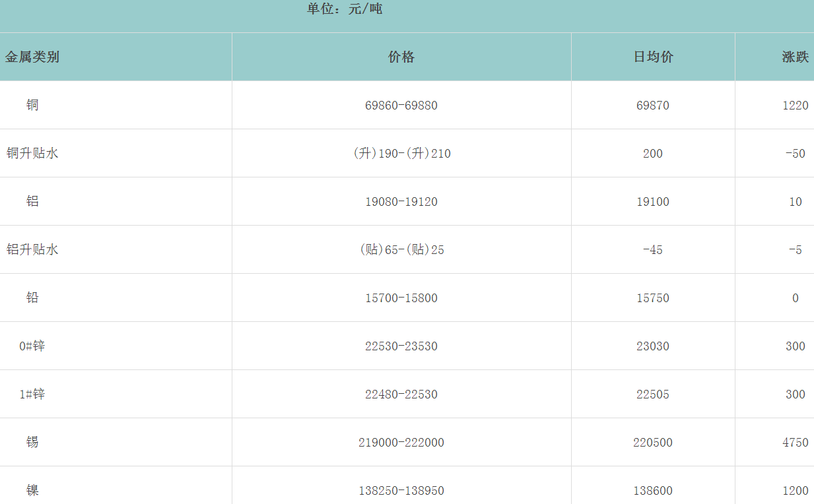Select the 铅 metal name cell
This screenshot has height=504, width=814.
tap(32, 298)
